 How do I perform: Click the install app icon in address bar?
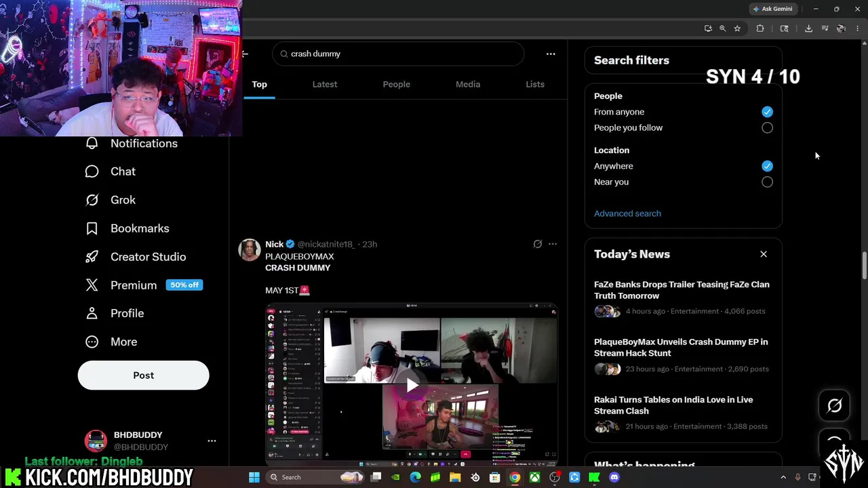point(708,28)
